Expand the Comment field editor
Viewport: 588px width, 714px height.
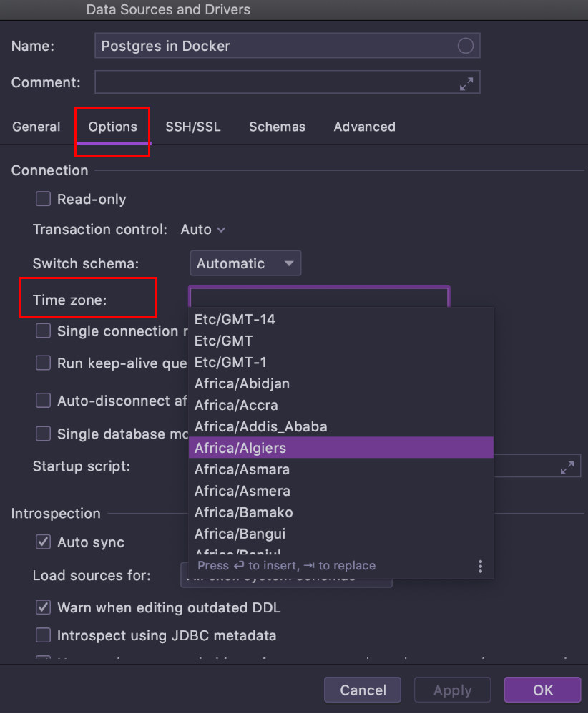click(466, 84)
